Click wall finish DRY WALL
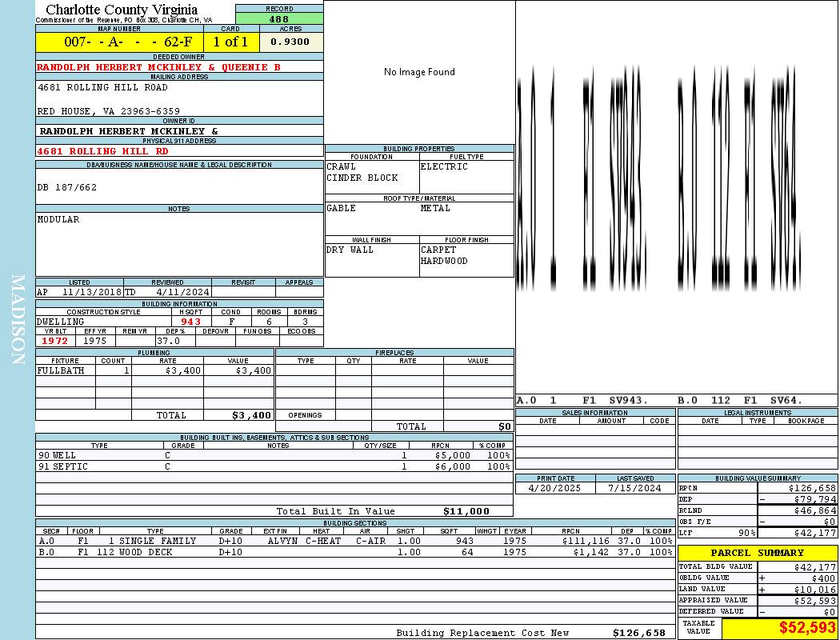 point(350,250)
